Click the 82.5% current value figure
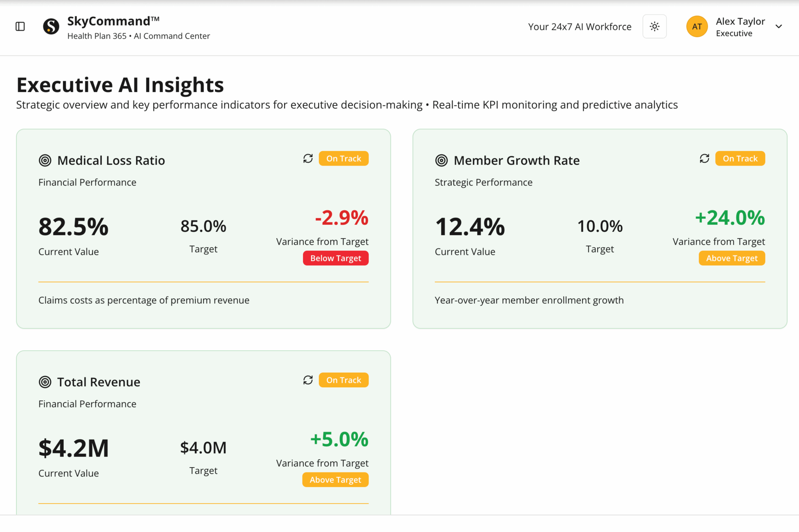Screen dimensions: 799x532 pos(73,227)
